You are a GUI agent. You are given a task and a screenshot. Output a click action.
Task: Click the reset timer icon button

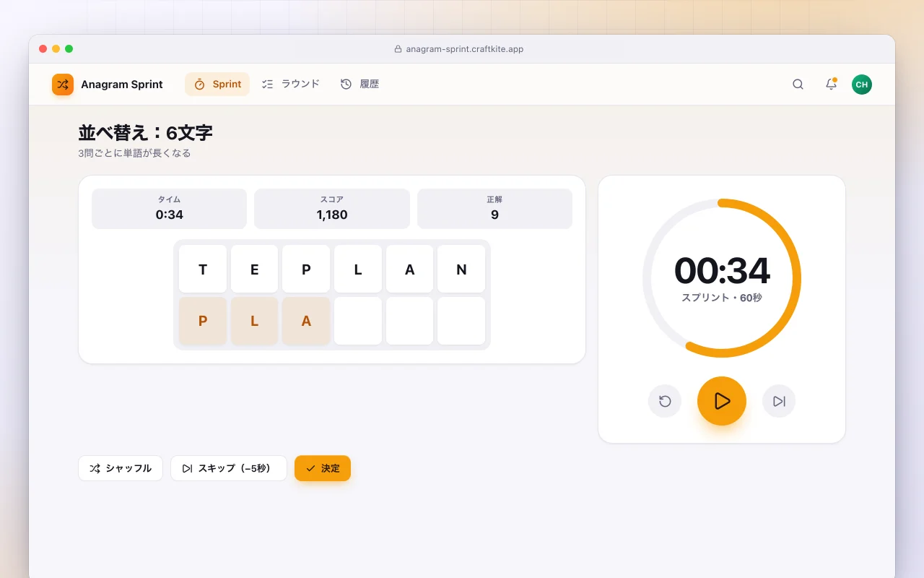coord(665,401)
